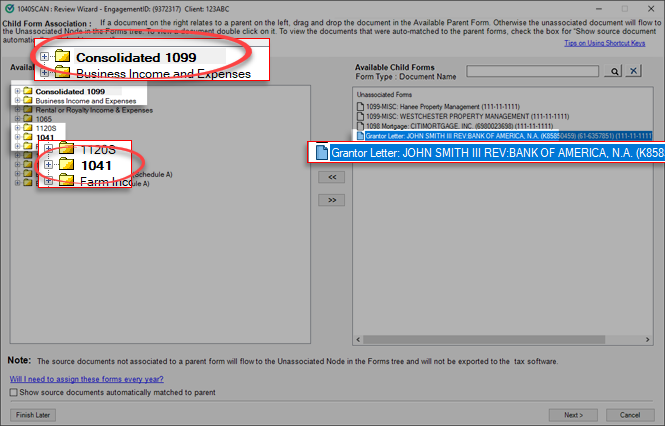The height and width of the screenshot is (426, 665).
Task: Select 1098 Mortgage: CITIMORTGAGE, INC. entry
Action: [x=459, y=126]
